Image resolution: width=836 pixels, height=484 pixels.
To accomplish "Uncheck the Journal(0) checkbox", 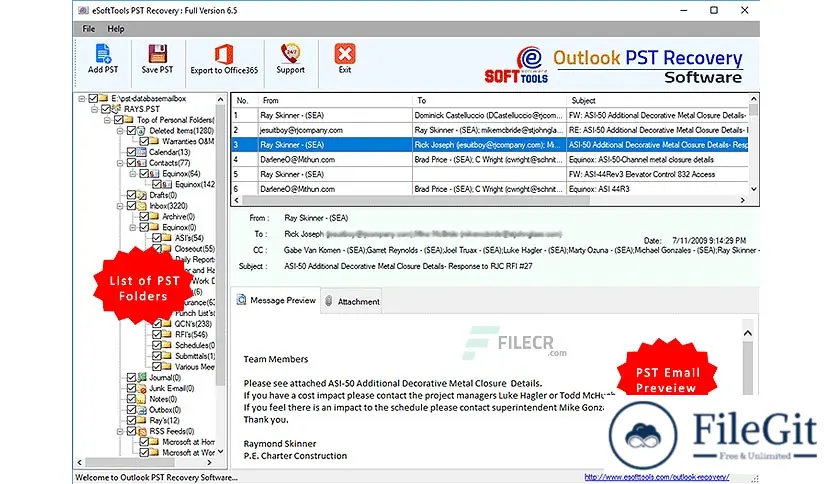I will point(131,377).
